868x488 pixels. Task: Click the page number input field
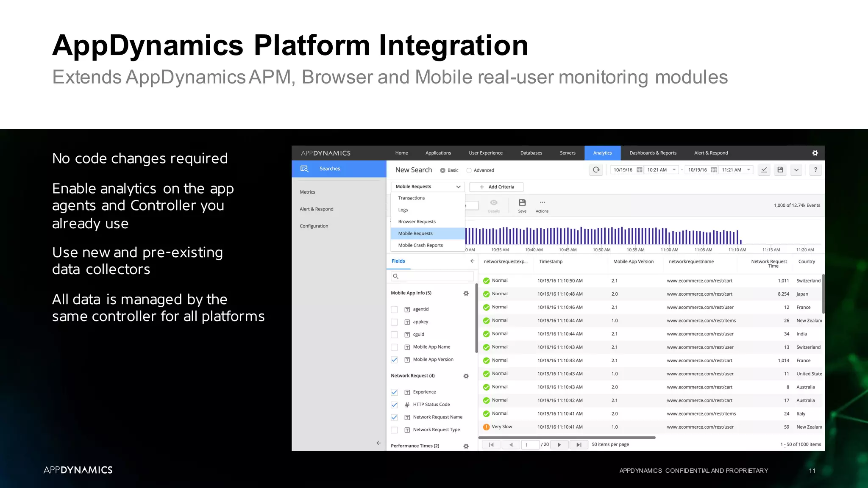(530, 445)
